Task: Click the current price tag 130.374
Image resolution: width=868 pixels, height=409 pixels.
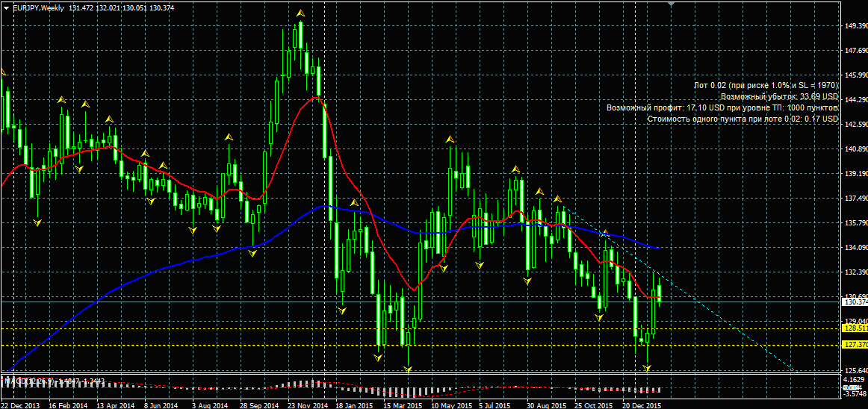Action: click(x=854, y=302)
